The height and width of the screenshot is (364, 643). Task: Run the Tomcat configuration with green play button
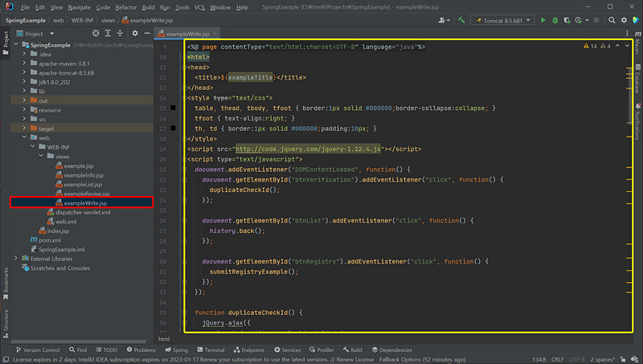point(543,20)
